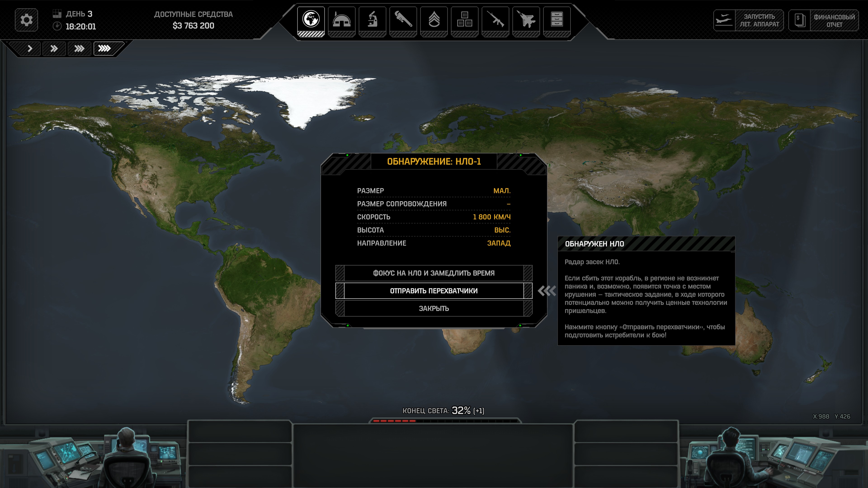This screenshot has height=488, width=868.
Task: Click Запустить лет. аппарат button
Action: (748, 21)
